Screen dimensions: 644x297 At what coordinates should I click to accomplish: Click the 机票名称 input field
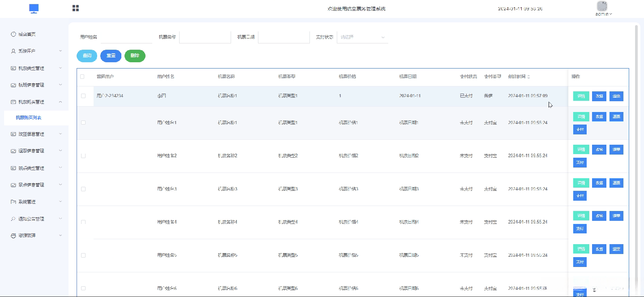coord(205,37)
